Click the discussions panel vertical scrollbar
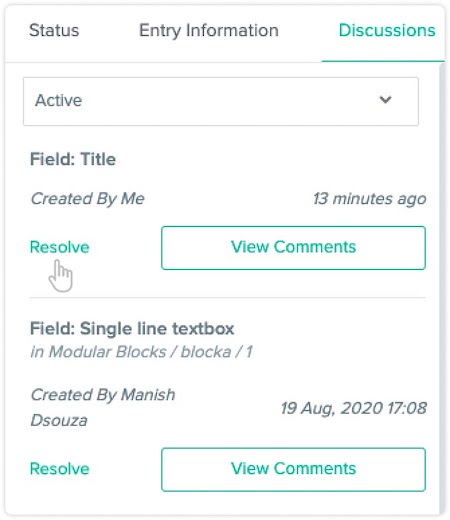 click(x=442, y=288)
